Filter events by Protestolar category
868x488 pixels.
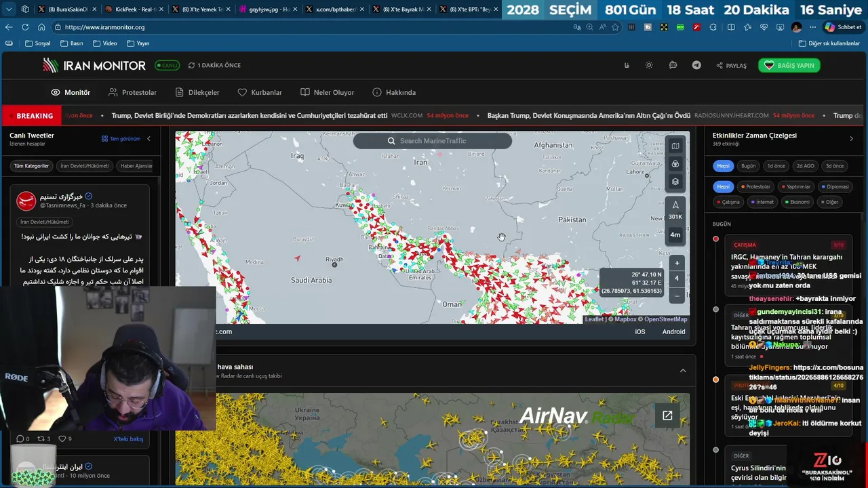point(755,186)
